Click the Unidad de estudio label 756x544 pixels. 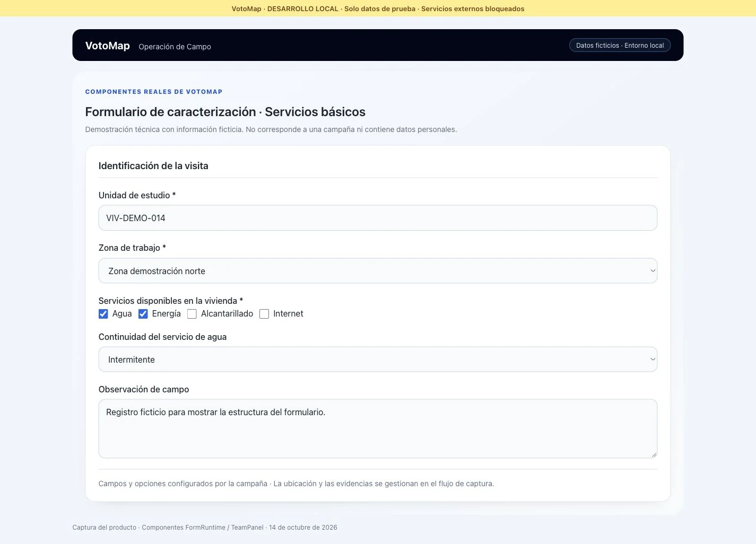point(137,195)
